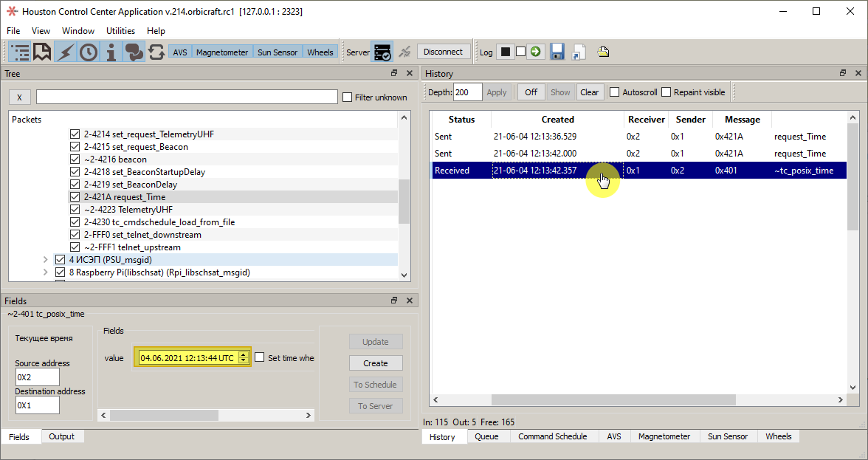The image size is (868, 460).
Task: Click the bookmark icon in the toolbar
Action: (42, 52)
